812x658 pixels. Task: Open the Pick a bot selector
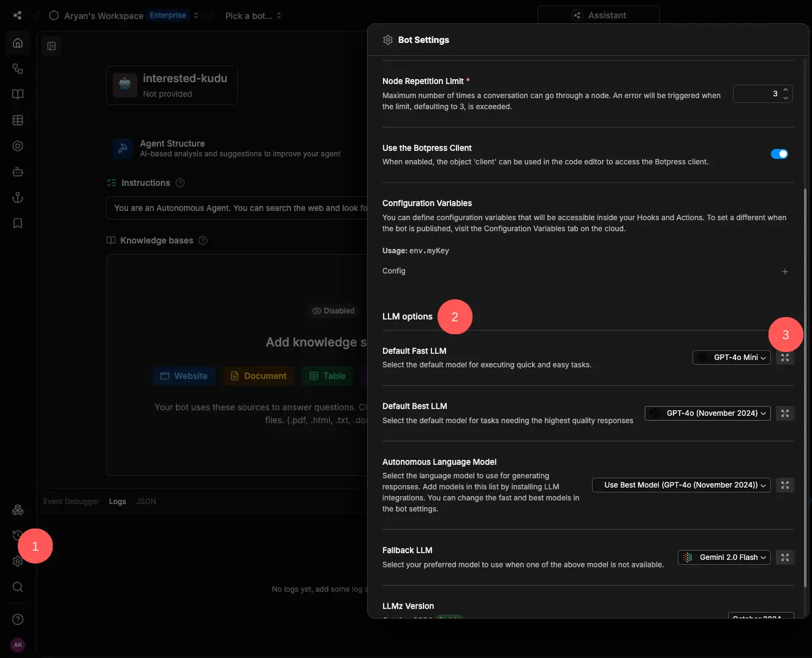click(253, 15)
